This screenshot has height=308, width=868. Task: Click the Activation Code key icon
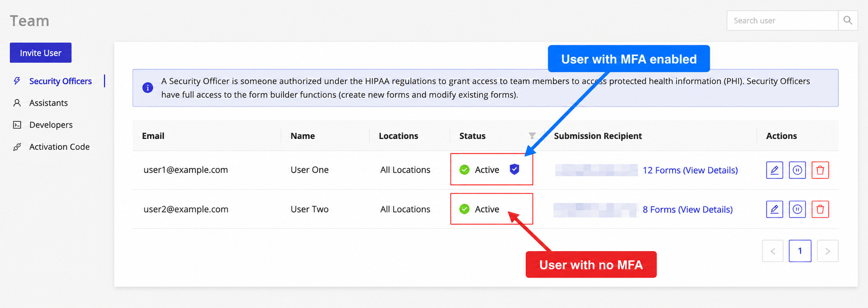17,147
